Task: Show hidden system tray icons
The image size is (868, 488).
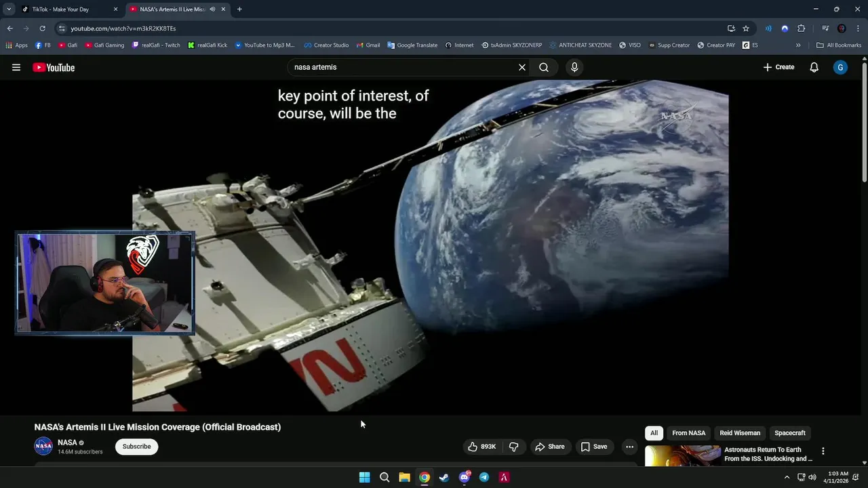Action: [x=787, y=477]
